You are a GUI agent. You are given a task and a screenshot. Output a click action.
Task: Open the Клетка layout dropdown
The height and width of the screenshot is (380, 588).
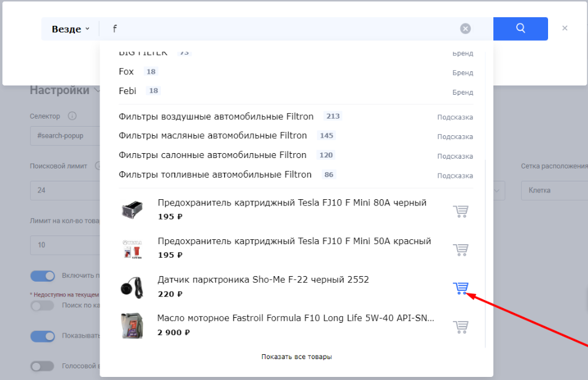(x=554, y=190)
